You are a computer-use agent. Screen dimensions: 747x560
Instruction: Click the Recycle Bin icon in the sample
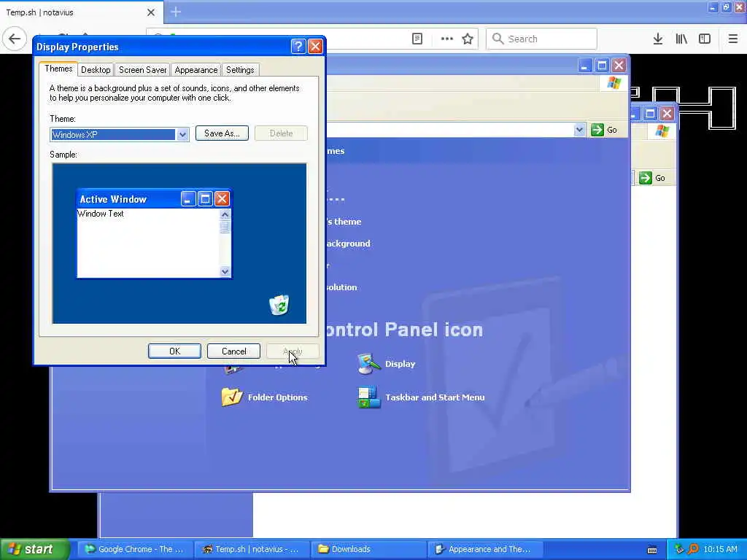279,305
